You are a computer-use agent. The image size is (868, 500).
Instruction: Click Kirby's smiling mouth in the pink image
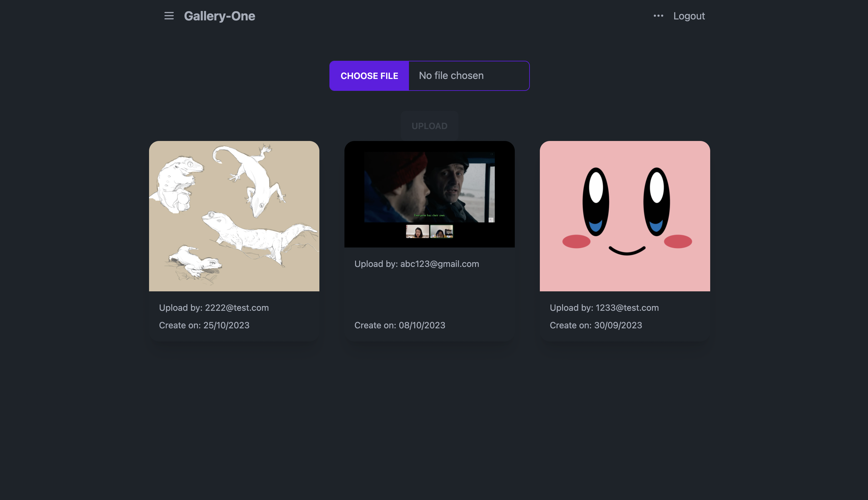click(x=627, y=251)
